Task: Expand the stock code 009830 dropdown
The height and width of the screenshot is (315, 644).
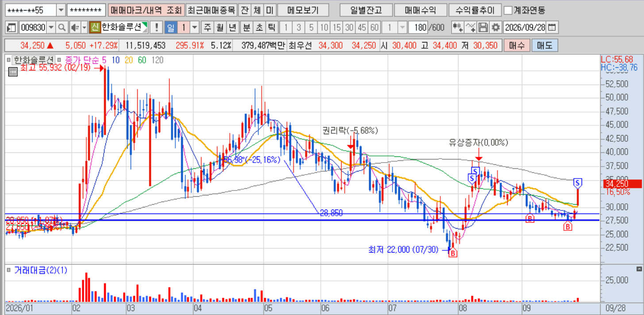Action: tap(51, 28)
